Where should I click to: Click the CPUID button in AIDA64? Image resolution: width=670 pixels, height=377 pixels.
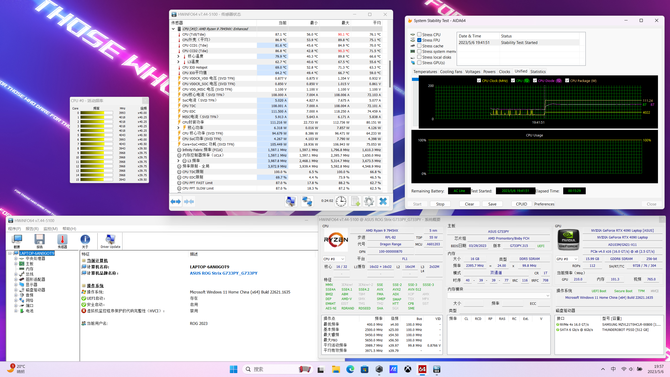click(x=521, y=204)
